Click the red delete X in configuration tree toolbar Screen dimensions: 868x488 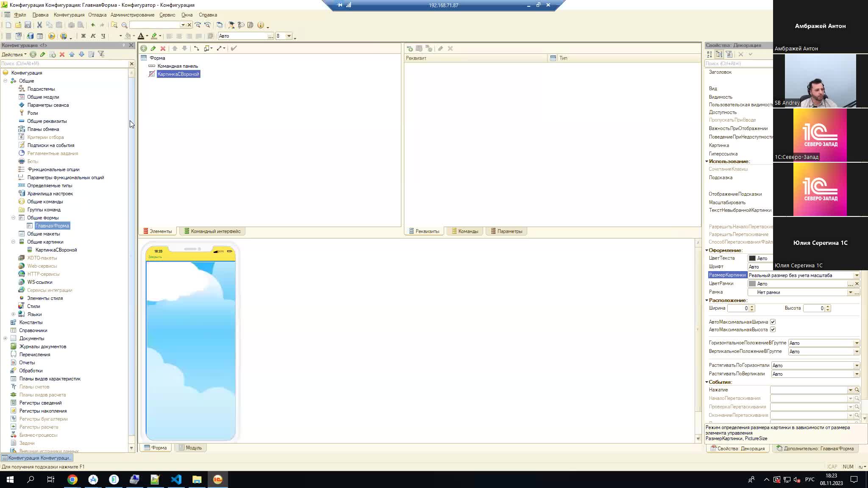pos(62,54)
